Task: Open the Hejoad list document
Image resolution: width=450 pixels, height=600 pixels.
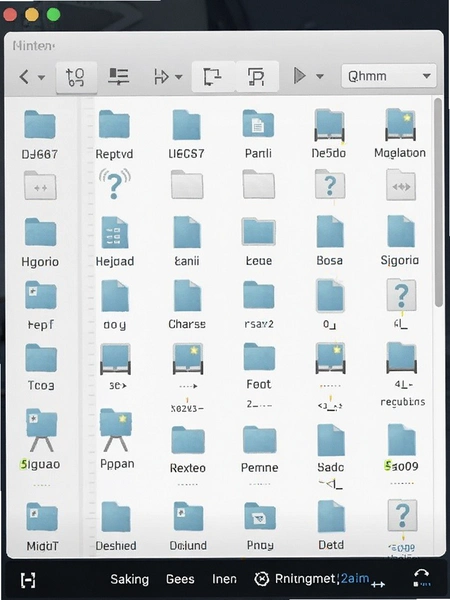Action: 114,232
